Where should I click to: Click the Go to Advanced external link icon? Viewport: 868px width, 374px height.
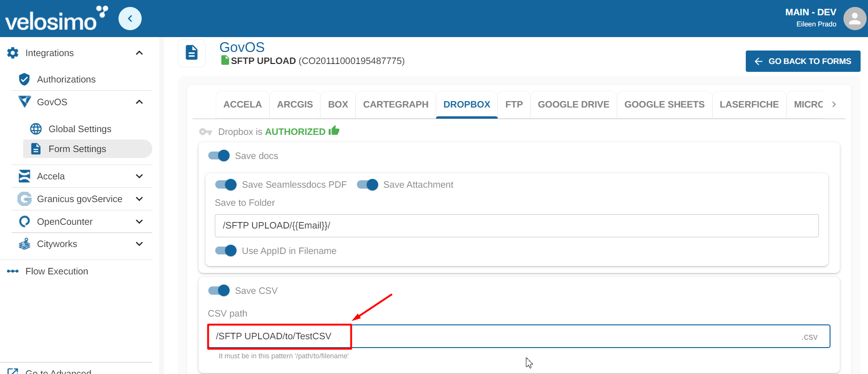(13, 371)
